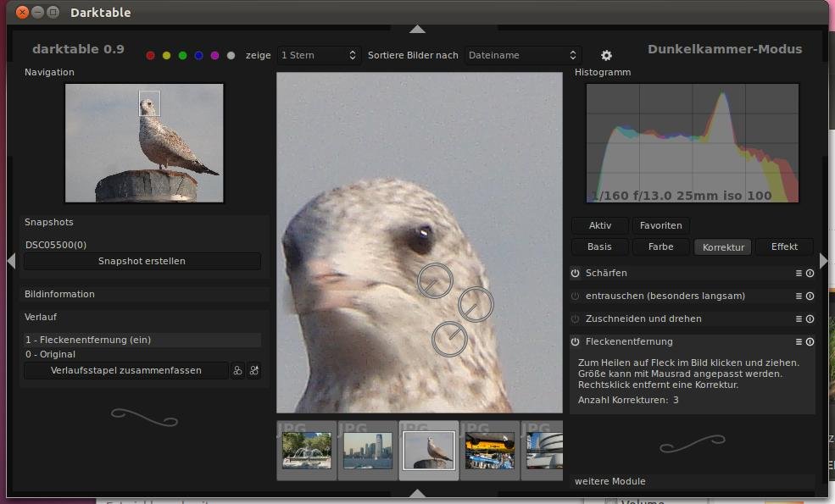Collapse the right side panel arrow
The width and height of the screenshot is (835, 504).
coord(823,261)
